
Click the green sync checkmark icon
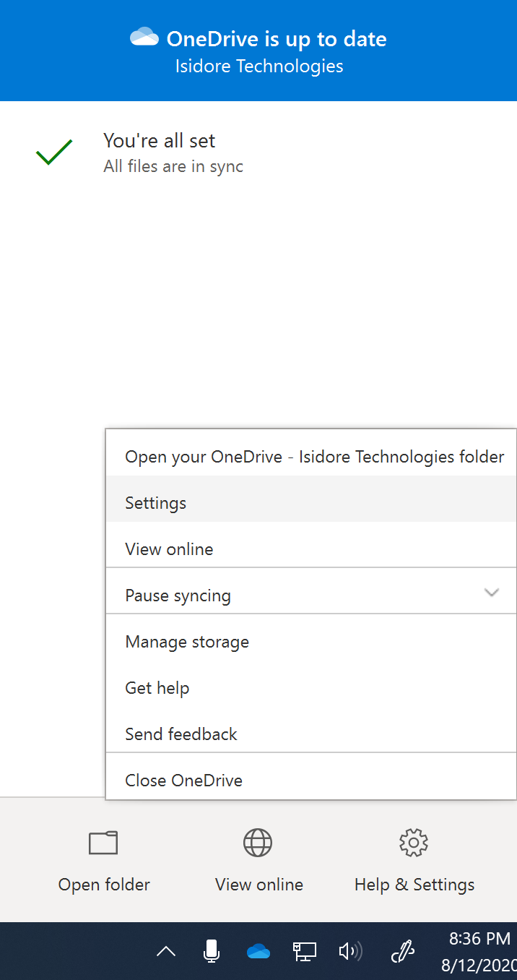click(54, 152)
